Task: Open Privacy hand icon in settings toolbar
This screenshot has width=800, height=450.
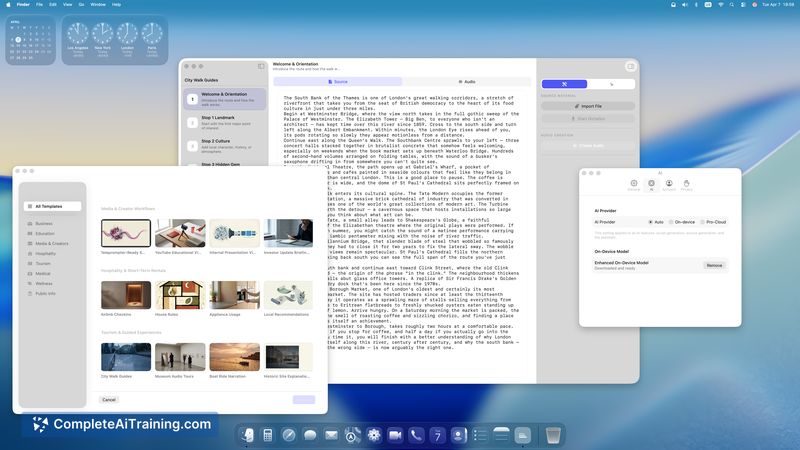Action: [x=687, y=185]
